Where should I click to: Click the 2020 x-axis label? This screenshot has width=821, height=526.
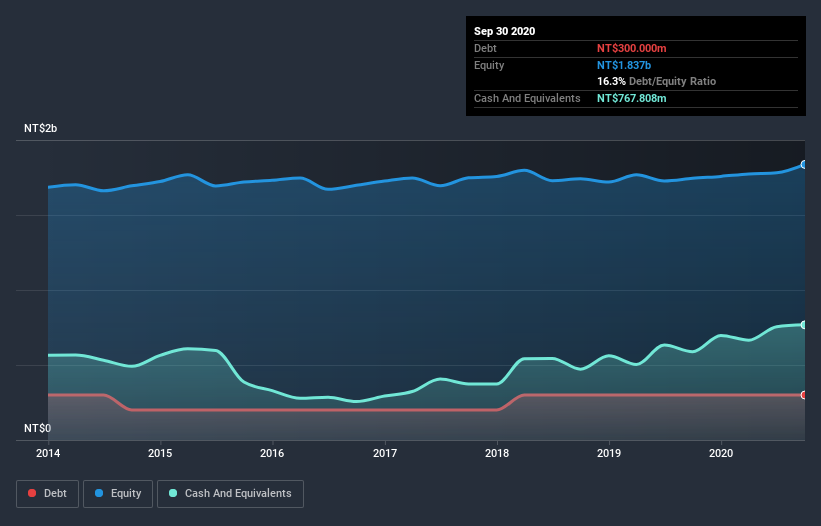coord(721,453)
